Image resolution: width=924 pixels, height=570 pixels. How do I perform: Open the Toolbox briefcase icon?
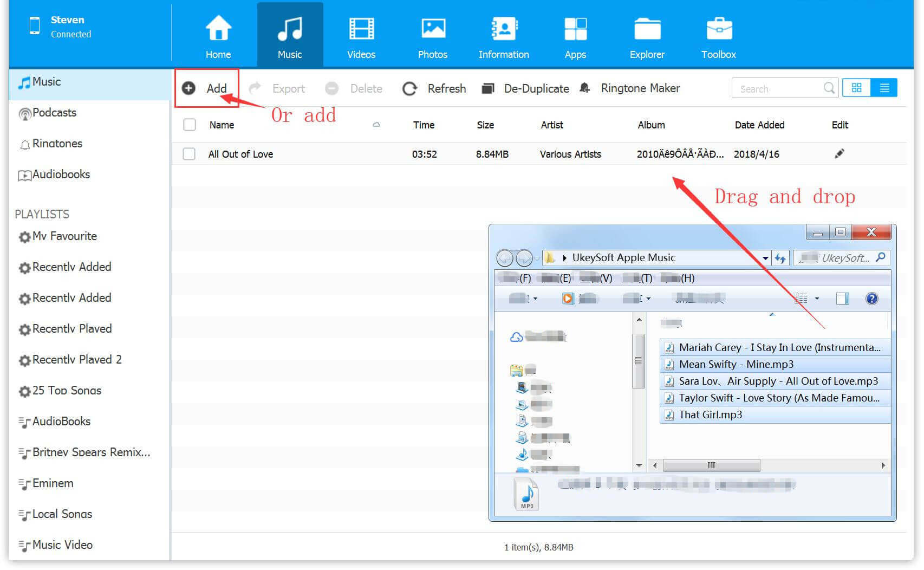pyautogui.click(x=719, y=29)
